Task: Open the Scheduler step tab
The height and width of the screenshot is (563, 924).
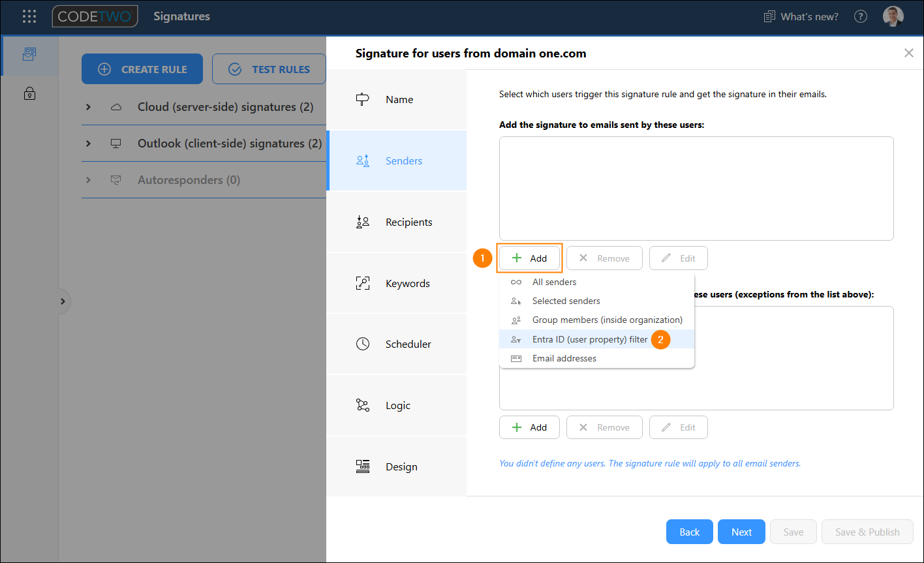Action: coord(397,344)
